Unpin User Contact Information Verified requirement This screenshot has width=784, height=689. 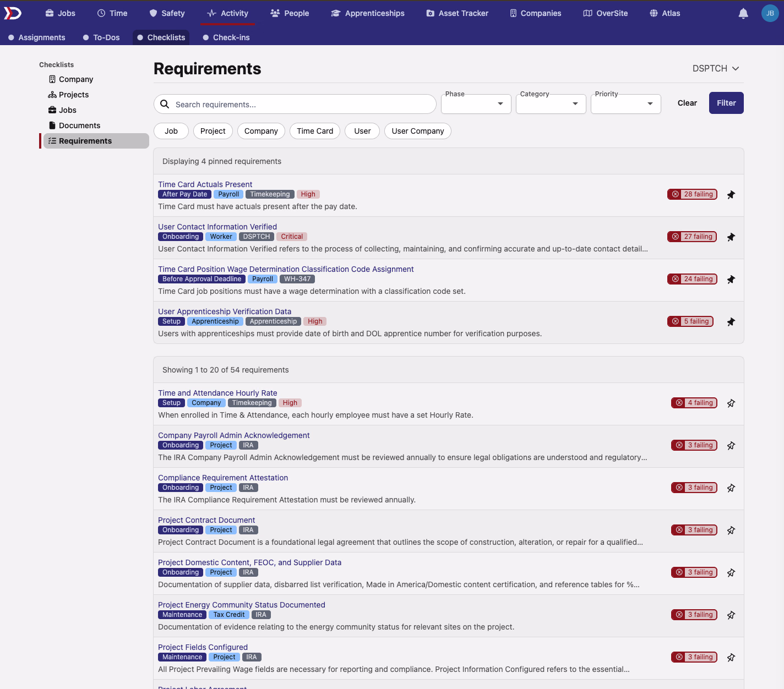[731, 237]
